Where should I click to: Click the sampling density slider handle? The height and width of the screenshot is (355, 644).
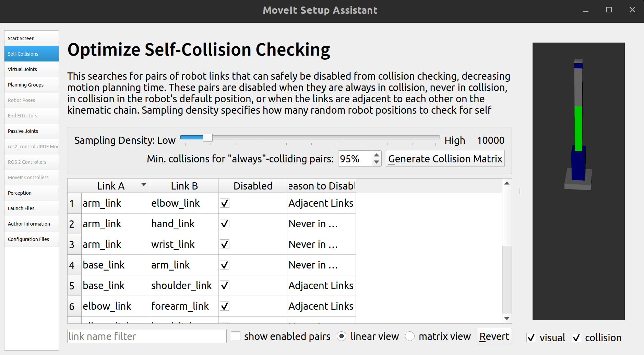[x=207, y=138]
